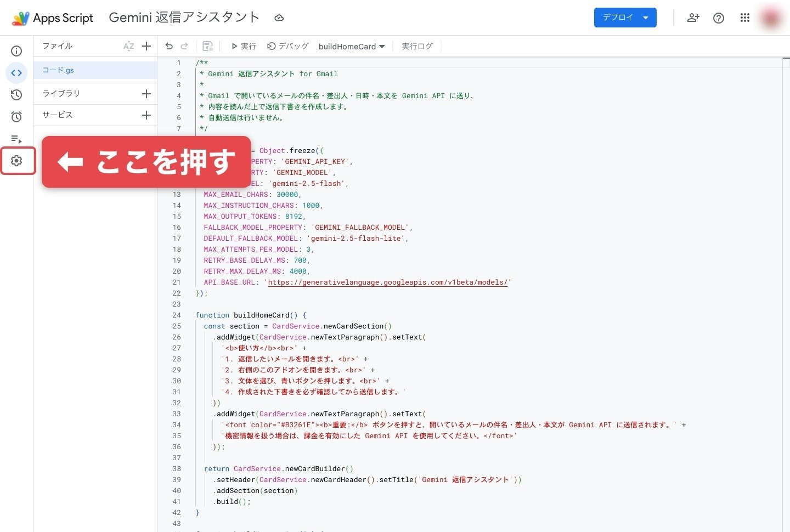This screenshot has height=532, width=790.
Task: Save project with the disk icon
Action: pyautogui.click(x=208, y=47)
